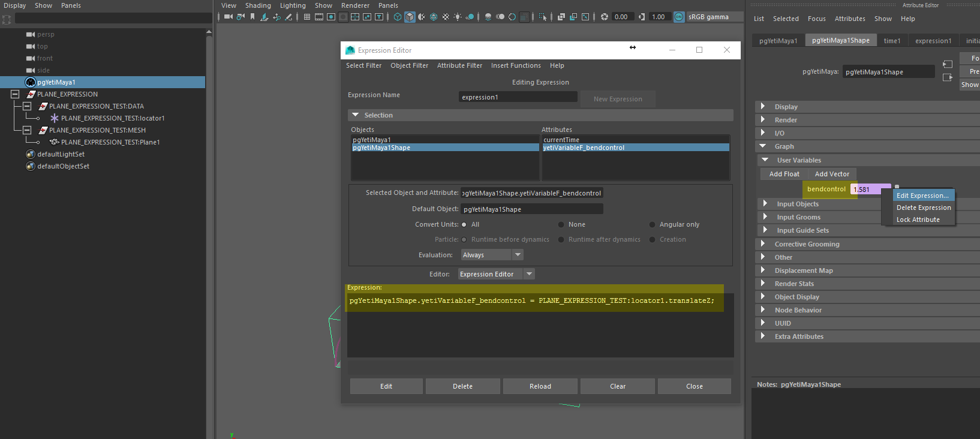Choose Delete Expression from context menu
The width and height of the screenshot is (980, 439).
click(923, 208)
